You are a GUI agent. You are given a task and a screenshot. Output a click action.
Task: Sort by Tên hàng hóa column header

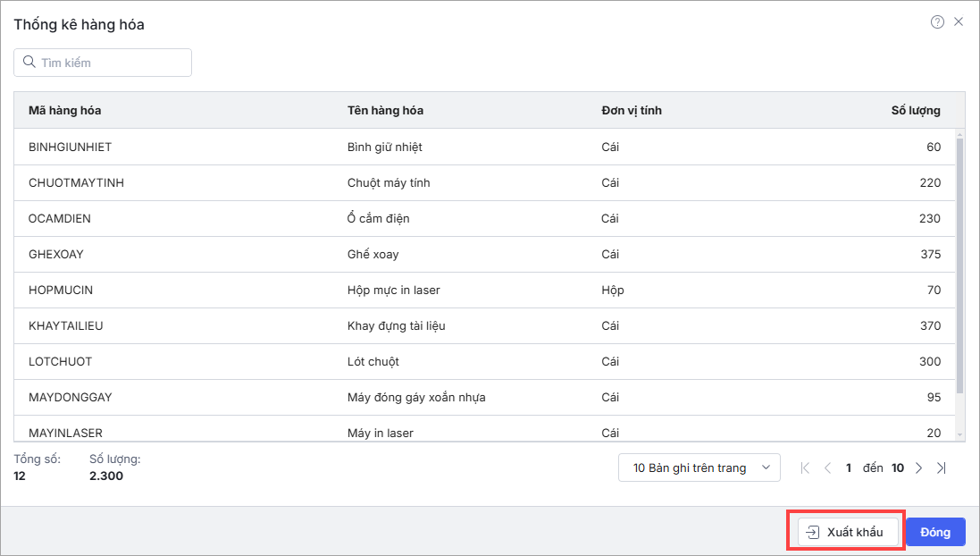(x=385, y=110)
